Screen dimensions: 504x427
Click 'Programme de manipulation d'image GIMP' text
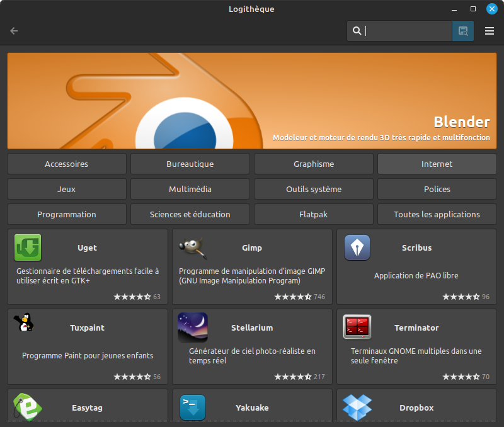(x=252, y=276)
